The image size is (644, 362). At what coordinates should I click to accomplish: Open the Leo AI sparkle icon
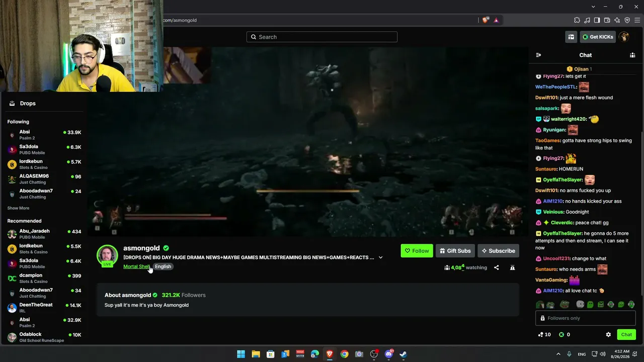tap(617, 20)
